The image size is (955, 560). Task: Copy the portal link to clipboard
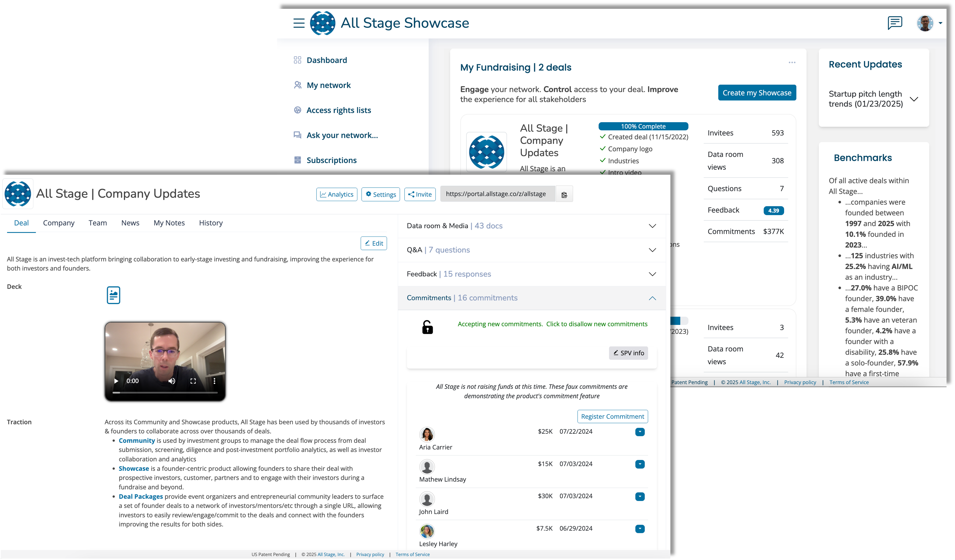coord(564,194)
